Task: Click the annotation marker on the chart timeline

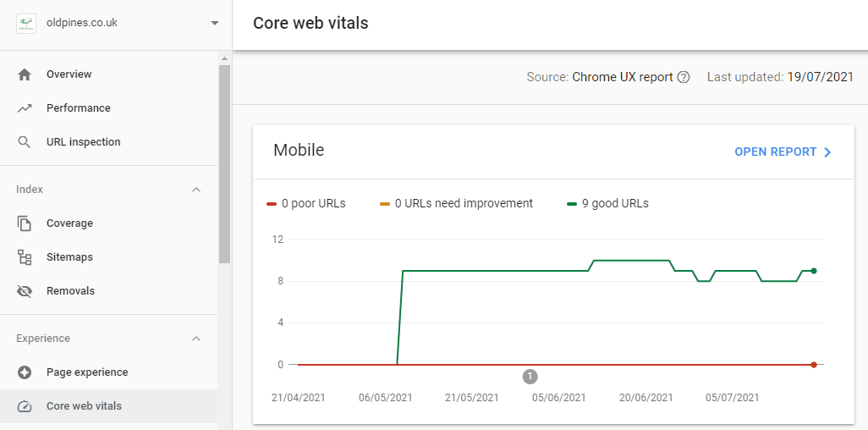Action: tap(530, 376)
